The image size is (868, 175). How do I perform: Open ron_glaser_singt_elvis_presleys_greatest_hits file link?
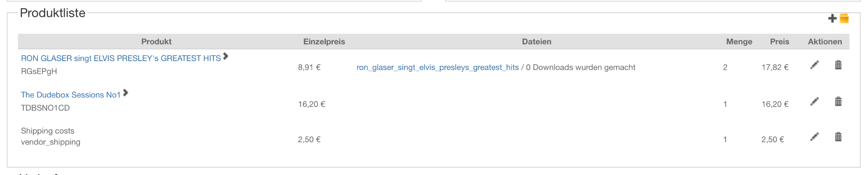(x=438, y=68)
